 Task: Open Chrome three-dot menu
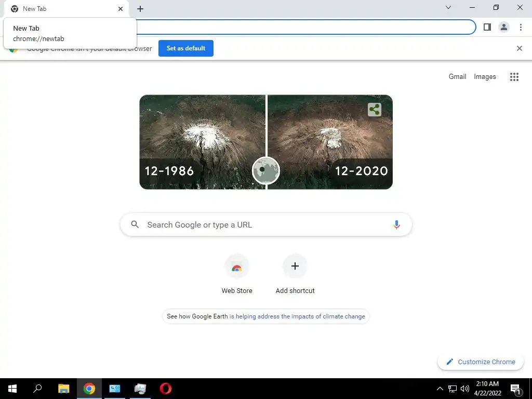(521, 27)
